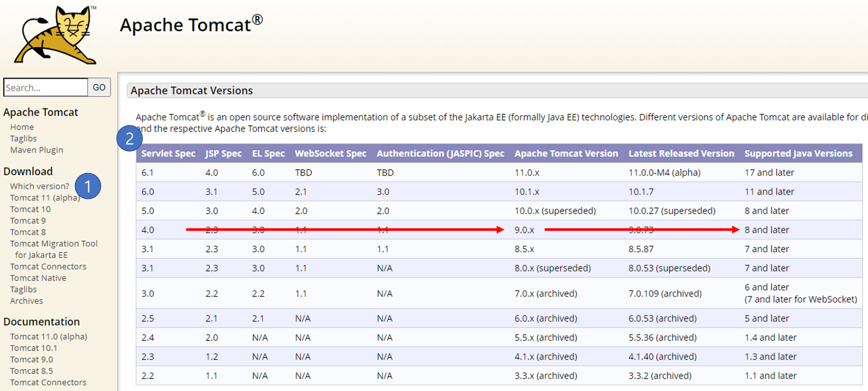The width and height of the screenshot is (868, 391).
Task: Click the 10.1.7 release cell
Action: (x=641, y=191)
